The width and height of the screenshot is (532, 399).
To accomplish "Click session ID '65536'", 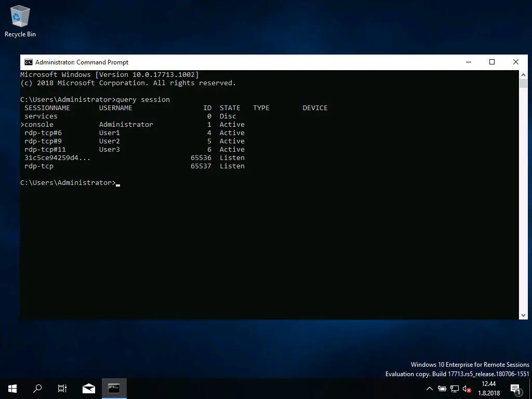I will tap(201, 158).
